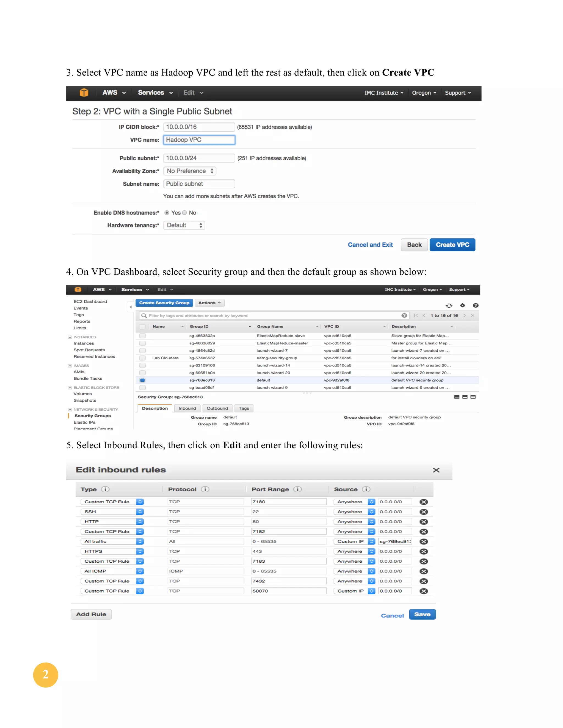
Task: Click the Protocol column info icon
Action: click(205, 489)
